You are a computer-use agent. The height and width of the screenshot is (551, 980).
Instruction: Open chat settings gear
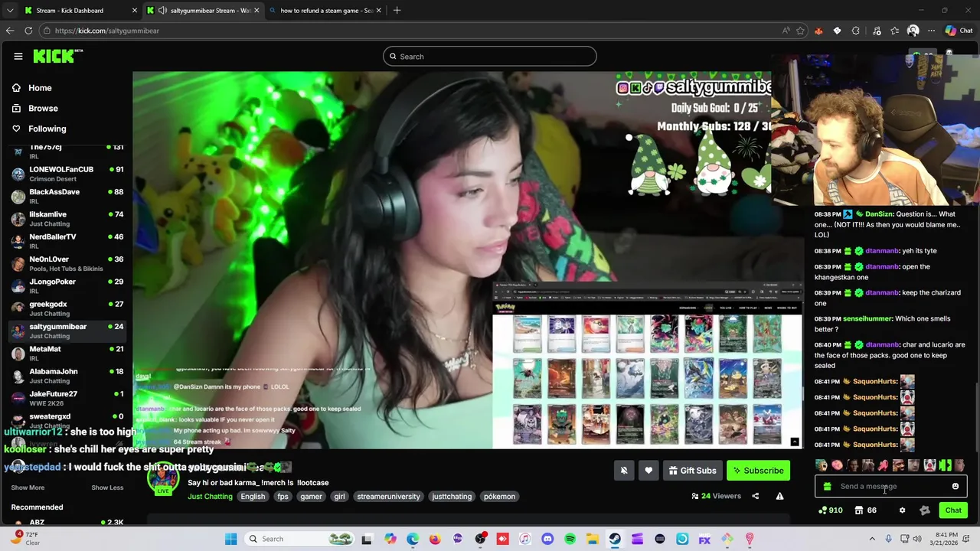click(x=902, y=510)
